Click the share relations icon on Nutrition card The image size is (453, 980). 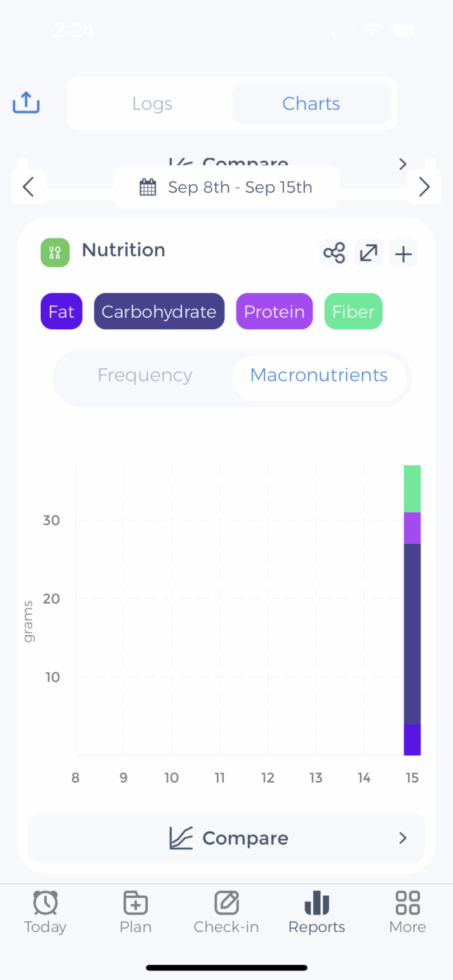334,253
